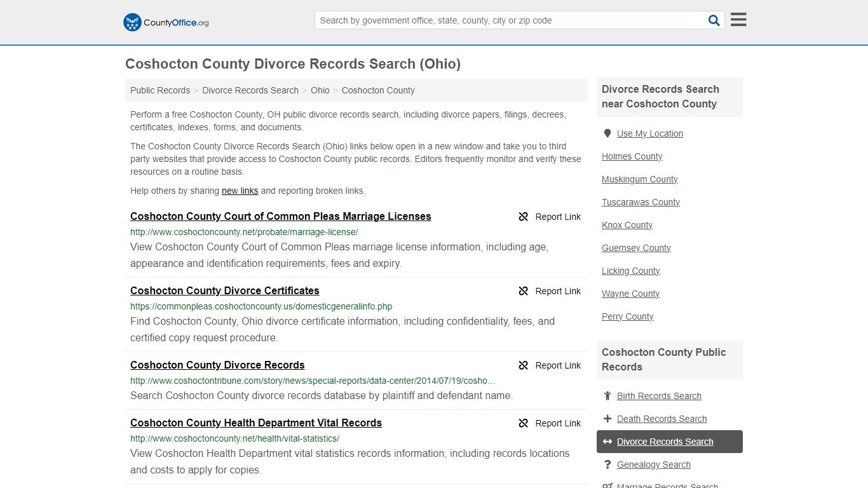Go to Muskingum County

(x=639, y=179)
